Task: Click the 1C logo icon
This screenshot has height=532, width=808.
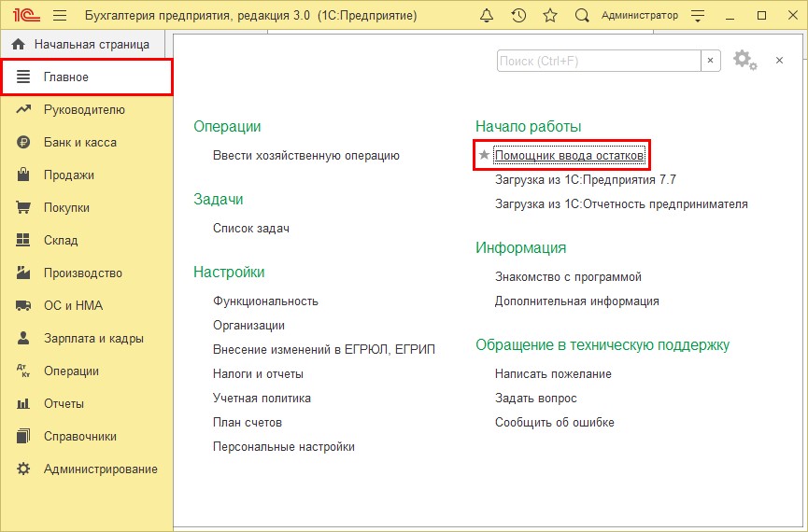Action: (x=27, y=15)
